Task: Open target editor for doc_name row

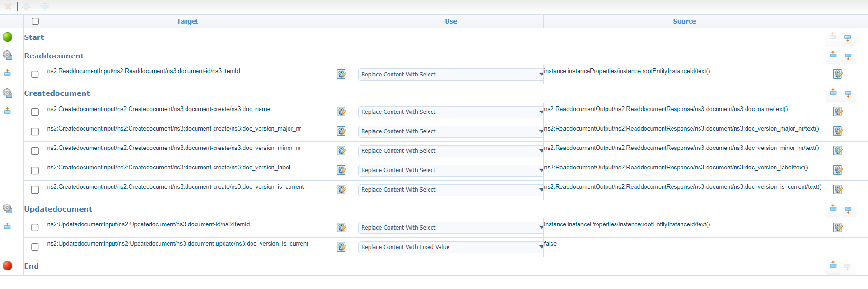Action: coord(342,112)
